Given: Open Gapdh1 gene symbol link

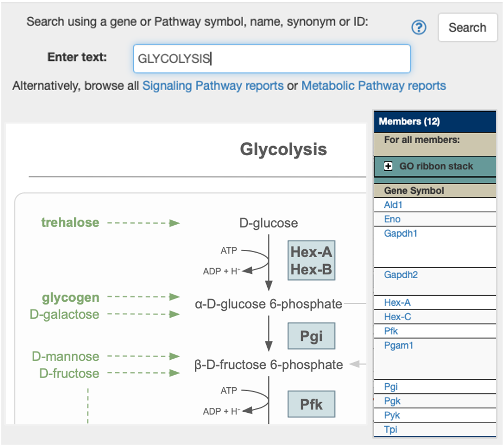Looking at the screenshot, I should pyautogui.click(x=401, y=234).
